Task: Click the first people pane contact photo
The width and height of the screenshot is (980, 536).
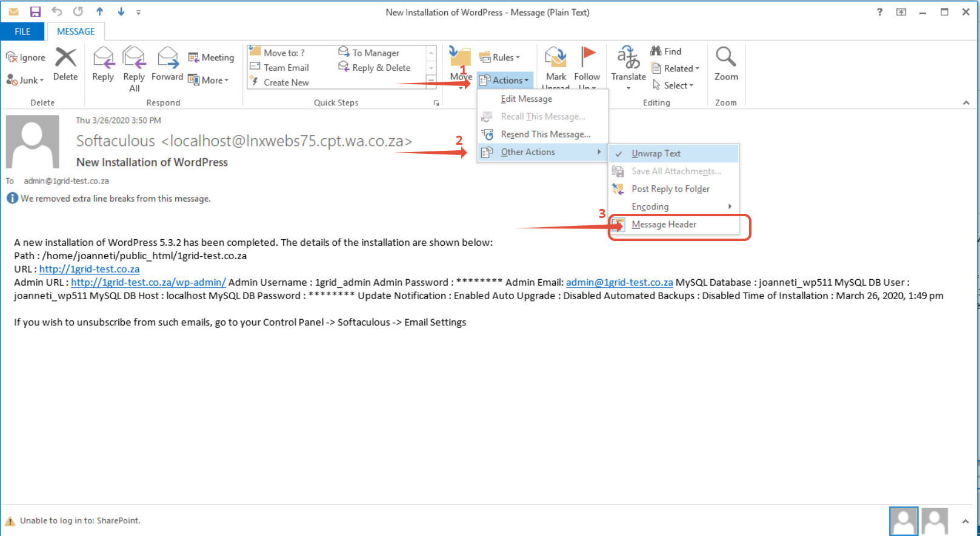Action: coord(904,521)
